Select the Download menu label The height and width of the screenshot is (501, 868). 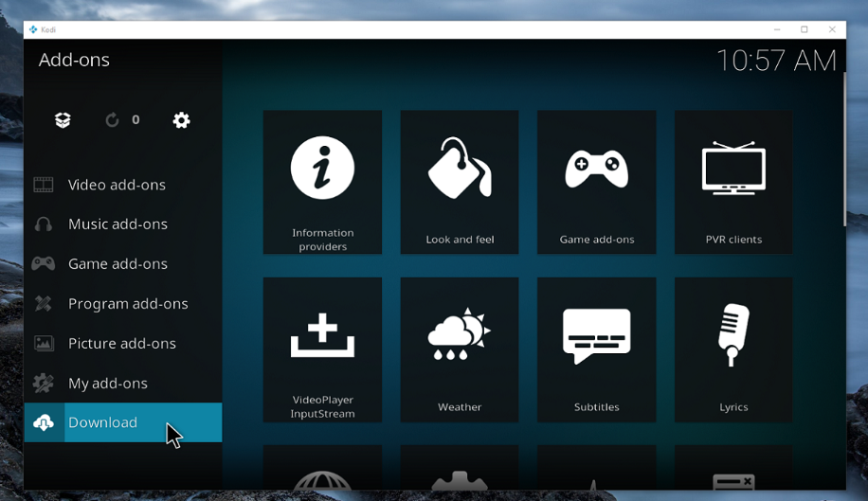point(102,422)
